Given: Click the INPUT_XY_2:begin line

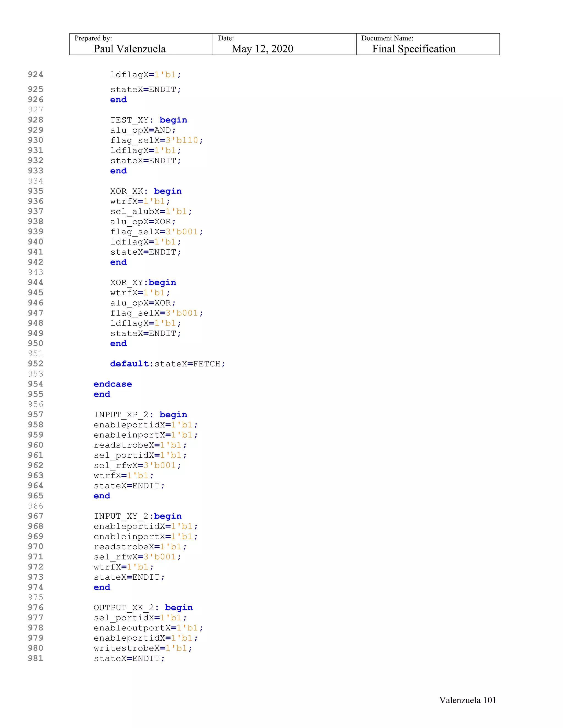Looking at the screenshot, I should [138, 516].
